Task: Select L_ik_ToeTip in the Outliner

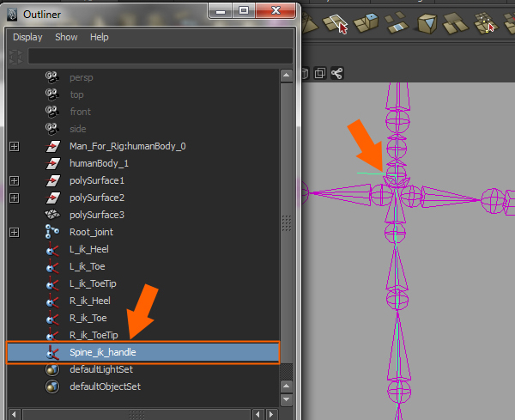Action: [93, 284]
